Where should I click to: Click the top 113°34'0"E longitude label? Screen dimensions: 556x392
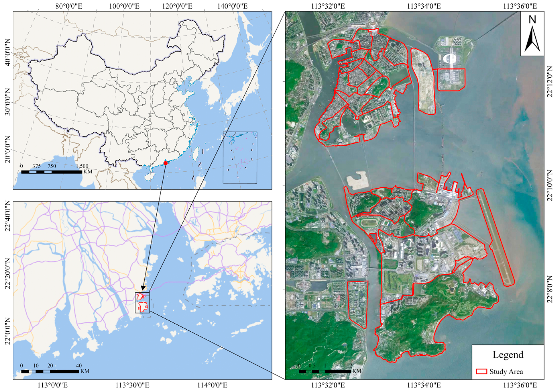click(x=424, y=6)
